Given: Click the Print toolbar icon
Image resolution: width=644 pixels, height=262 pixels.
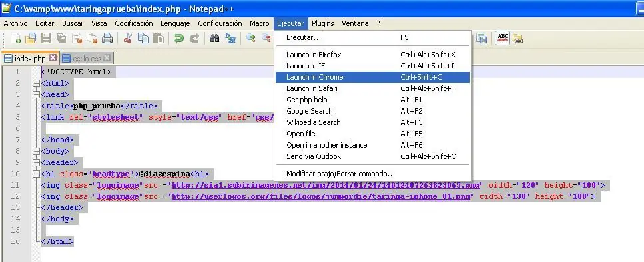Looking at the screenshot, I should point(107,39).
